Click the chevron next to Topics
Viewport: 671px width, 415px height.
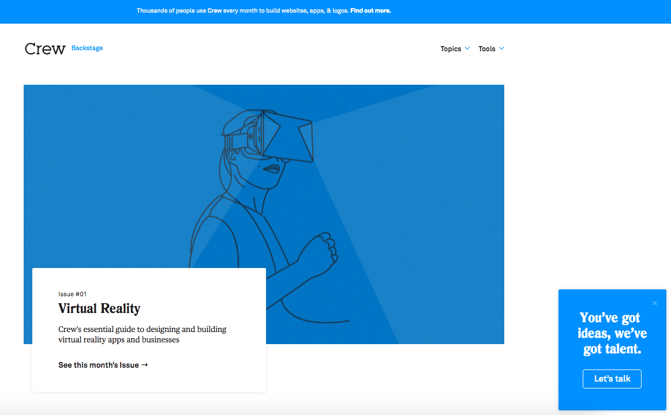click(x=467, y=49)
